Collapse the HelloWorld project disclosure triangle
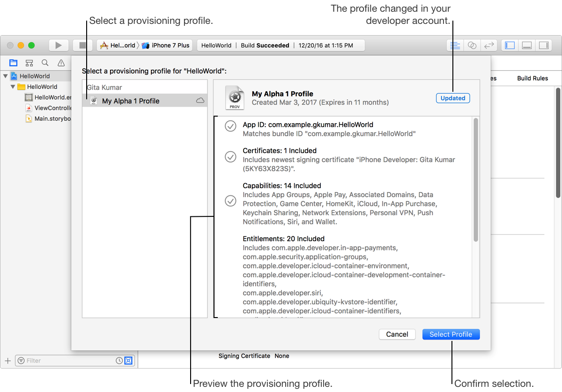 (x=6, y=76)
